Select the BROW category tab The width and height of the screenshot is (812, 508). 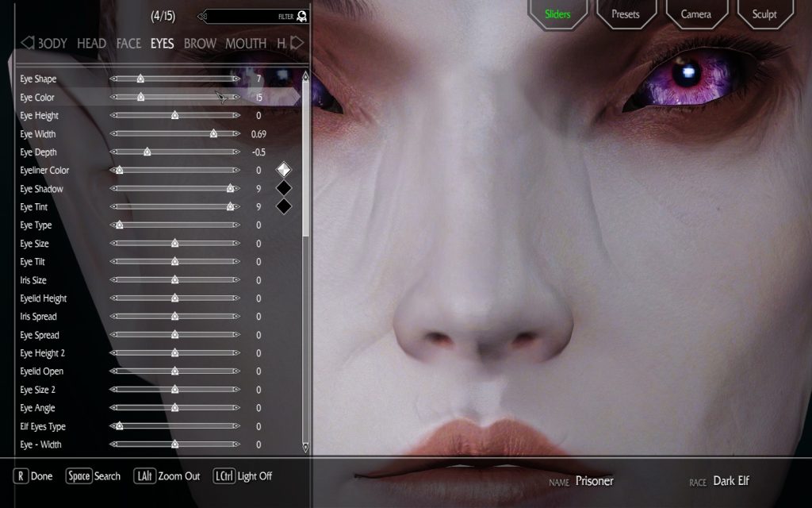point(200,44)
